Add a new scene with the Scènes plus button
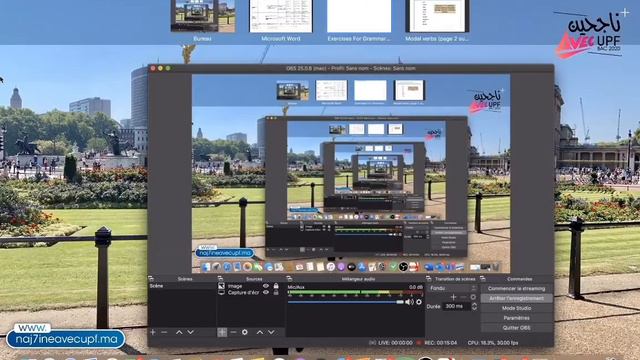The width and height of the screenshot is (640, 360). coord(153,332)
